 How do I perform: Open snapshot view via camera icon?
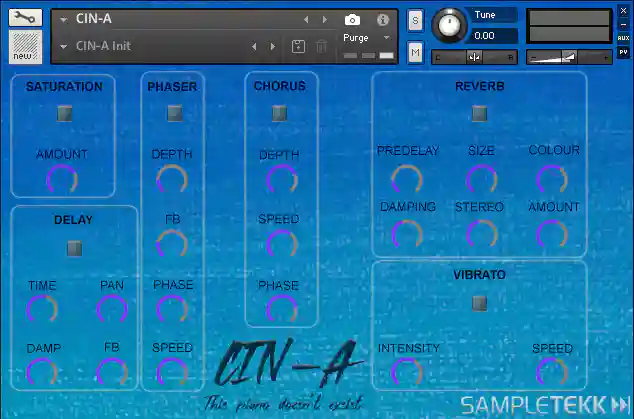click(352, 19)
